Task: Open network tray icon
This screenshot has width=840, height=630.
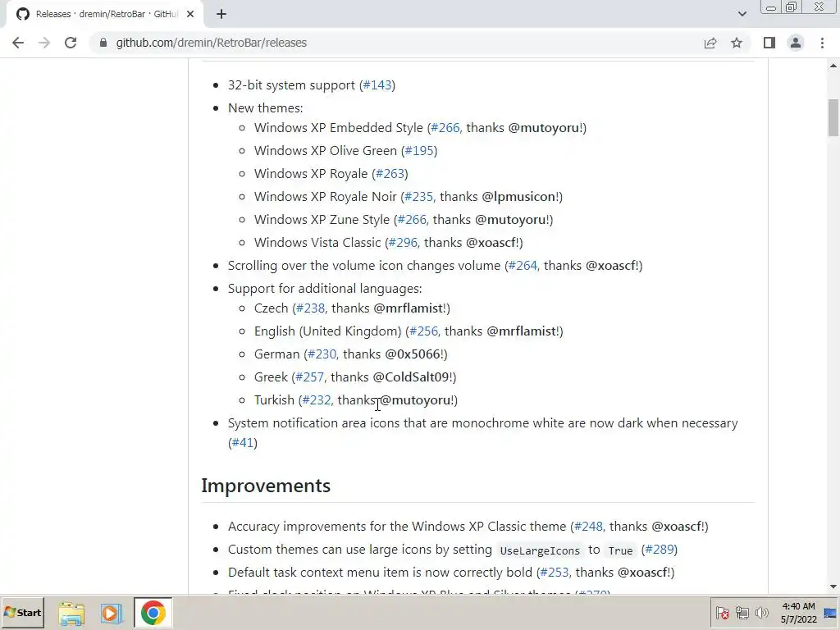Action: click(x=742, y=613)
